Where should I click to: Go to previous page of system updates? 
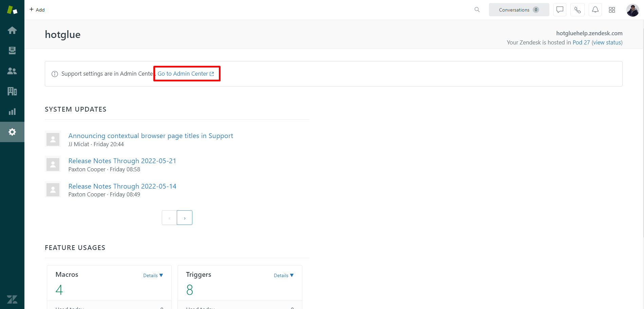169,218
